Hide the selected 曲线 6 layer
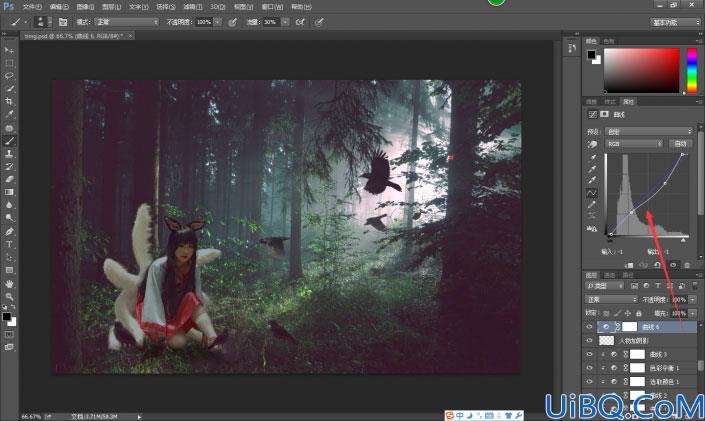Image resolution: width=705 pixels, height=421 pixels. (x=589, y=327)
